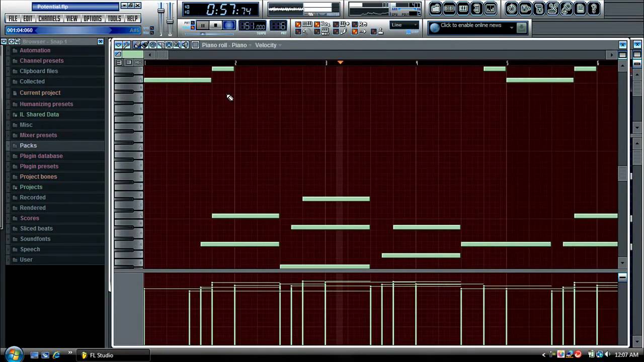The image size is (644, 362).
Task: Open the Plugin presets folder
Action: 39,166
